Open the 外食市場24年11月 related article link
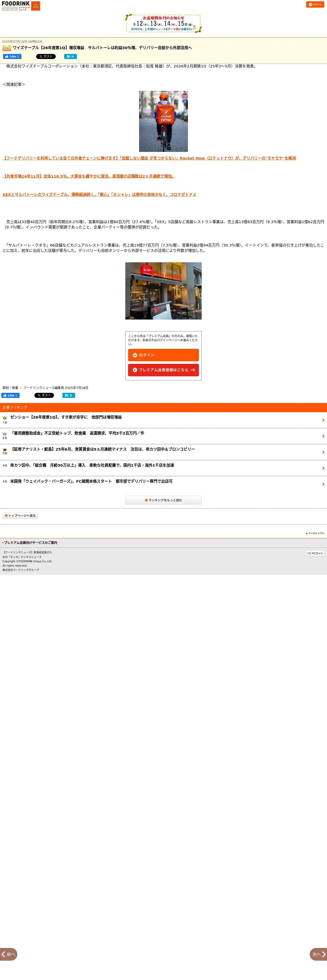This screenshot has height=980, width=327. [x=89, y=176]
